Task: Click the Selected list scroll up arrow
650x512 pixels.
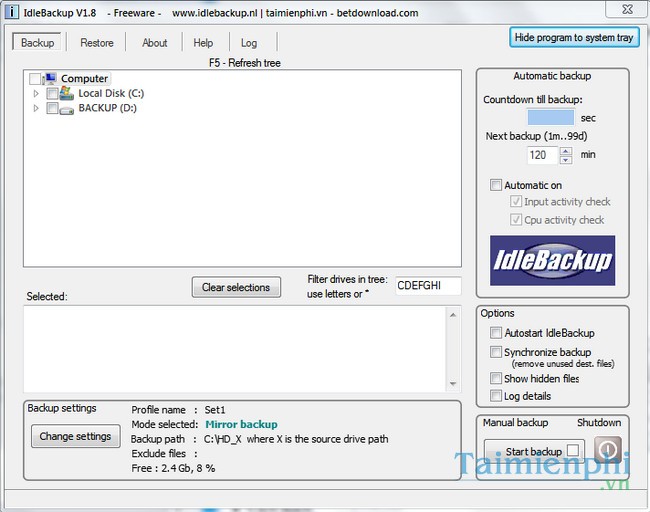Action: tap(453, 315)
